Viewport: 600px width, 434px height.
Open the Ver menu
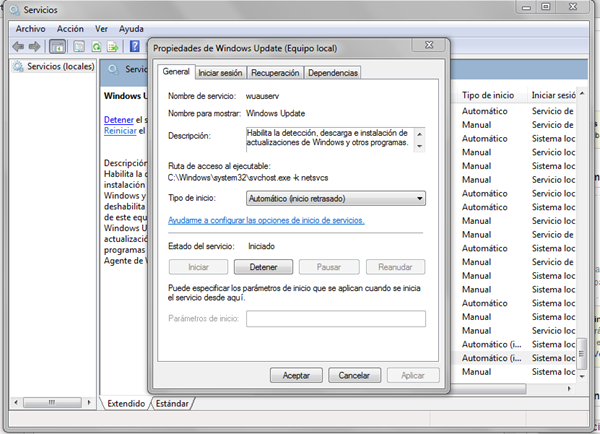coord(101,29)
